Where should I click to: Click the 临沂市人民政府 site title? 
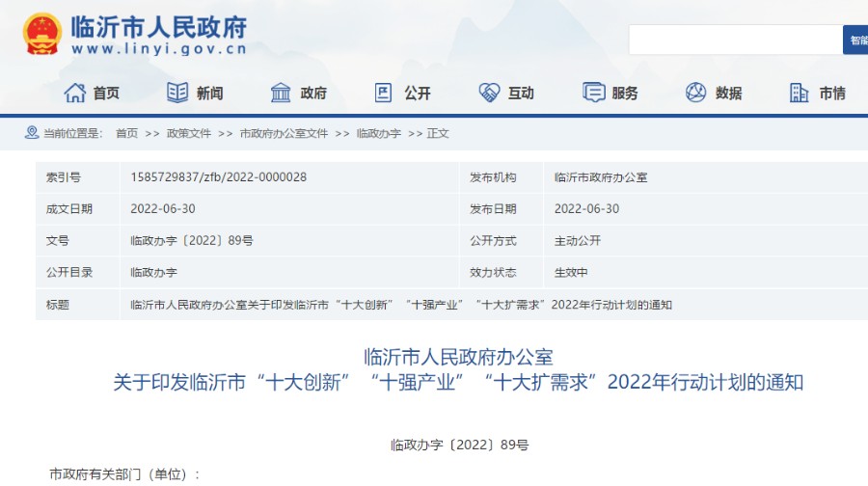pyautogui.click(x=159, y=27)
